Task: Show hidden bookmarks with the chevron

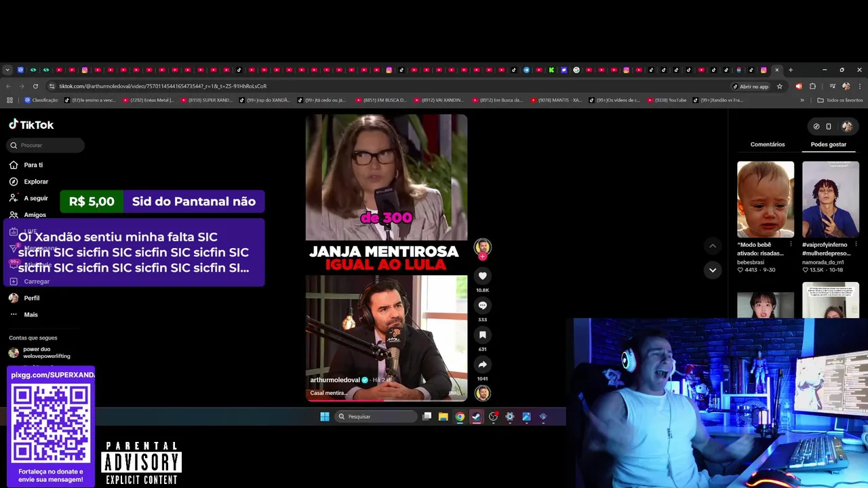Action: tap(802, 100)
